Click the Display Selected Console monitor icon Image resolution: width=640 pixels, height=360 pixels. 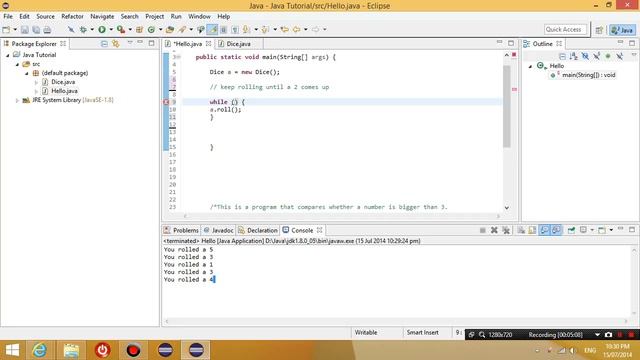tap(583, 230)
